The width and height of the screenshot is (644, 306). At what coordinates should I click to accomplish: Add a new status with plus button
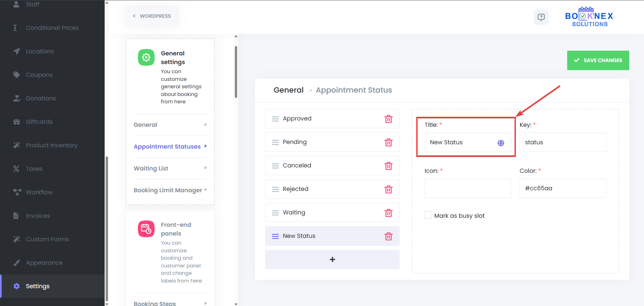tap(332, 259)
